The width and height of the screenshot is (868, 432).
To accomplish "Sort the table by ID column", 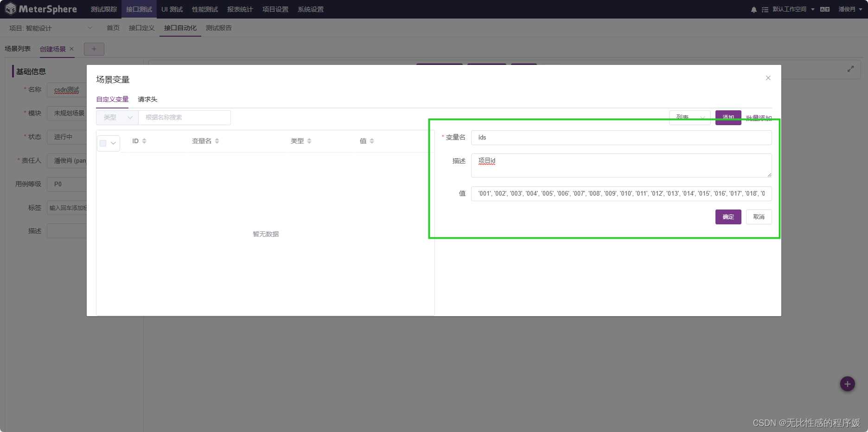I will pyautogui.click(x=144, y=141).
